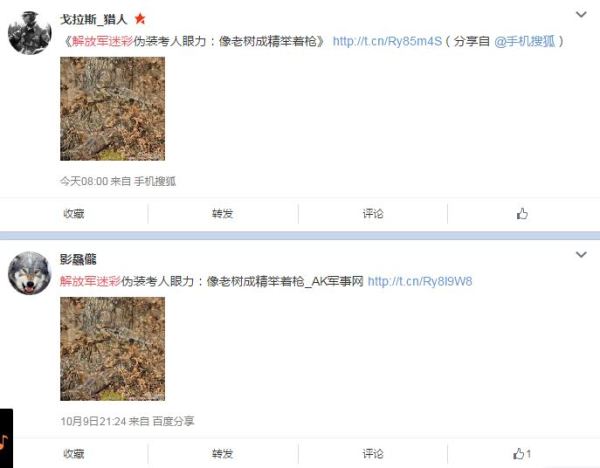Viewport: 600px width, 468px height.
Task: Open the link http://t.cn/Ry85m4S
Action: point(387,41)
